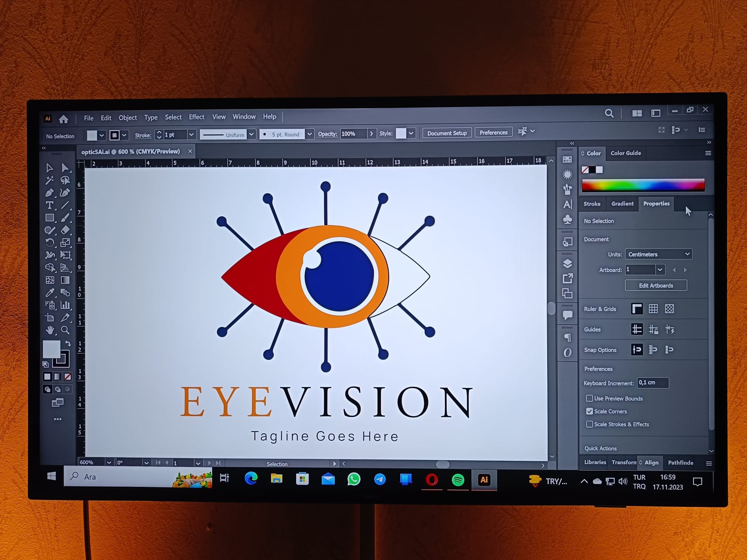The image size is (747, 560).
Task: Open the Window menu
Action: point(244,117)
